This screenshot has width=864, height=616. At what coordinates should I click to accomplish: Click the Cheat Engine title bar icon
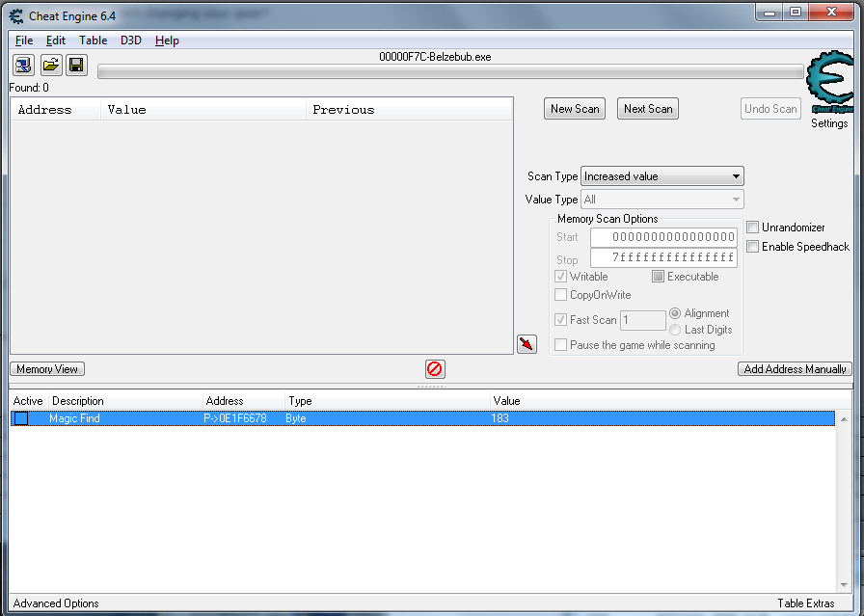pos(16,16)
